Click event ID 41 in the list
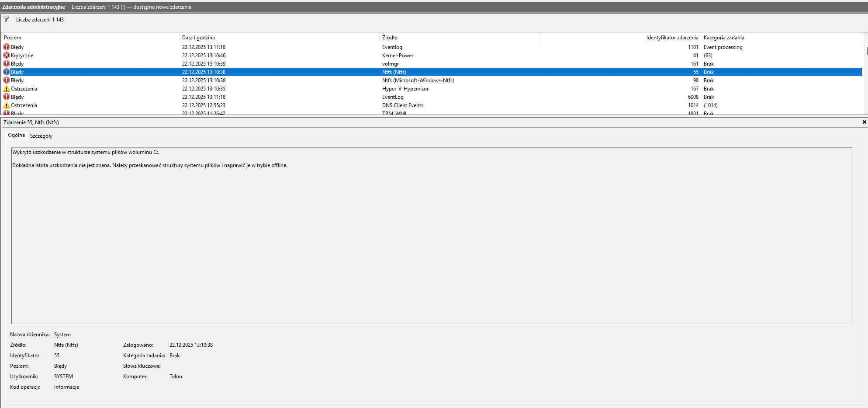Image resolution: width=868 pixels, height=408 pixels. 695,56
